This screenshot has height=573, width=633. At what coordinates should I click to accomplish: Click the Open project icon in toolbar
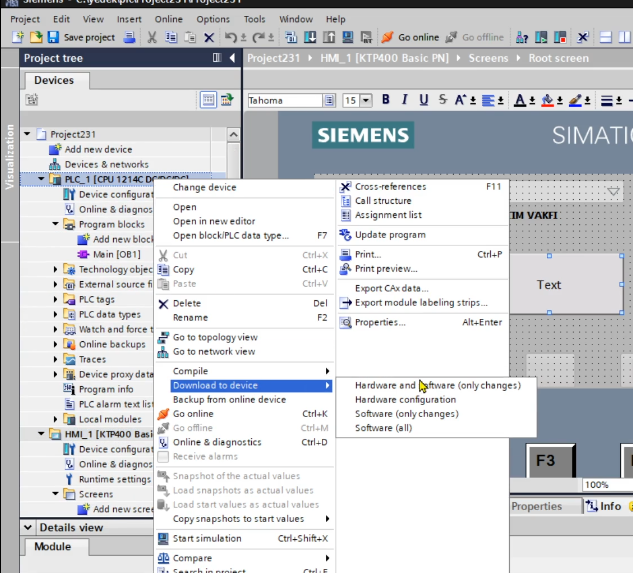click(x=36, y=37)
